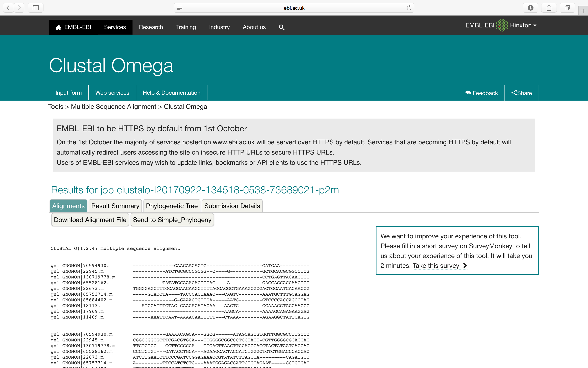Open the Industry menu
This screenshot has width=588, height=368.
(x=219, y=27)
